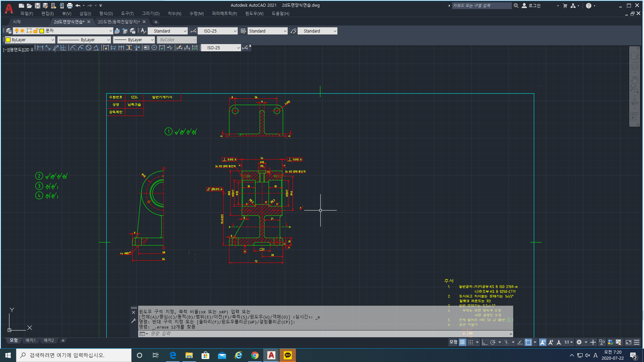The image size is (644, 362).
Task: Click the Dimension Update icon
Action: pos(195,48)
